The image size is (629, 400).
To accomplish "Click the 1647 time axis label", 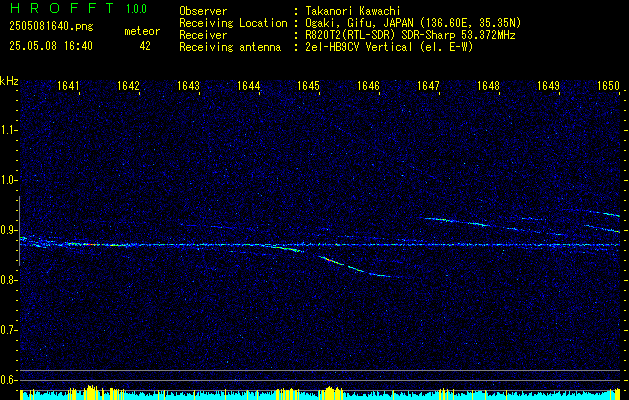I will coord(428,85).
